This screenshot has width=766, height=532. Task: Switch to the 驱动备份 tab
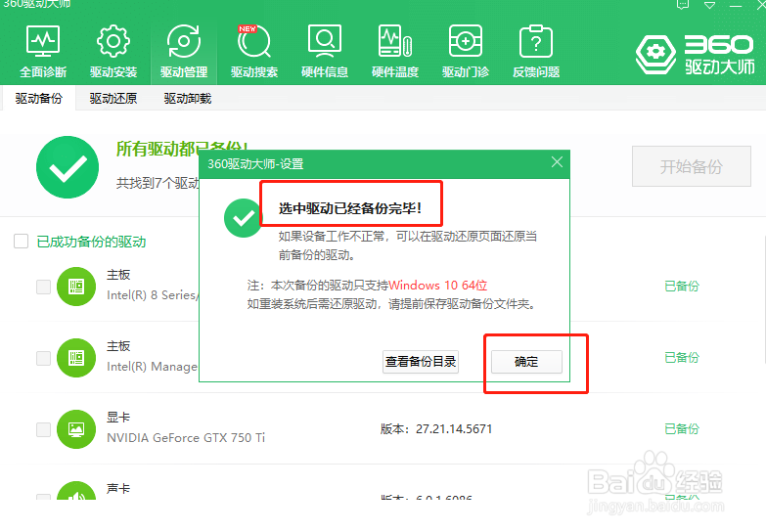pos(38,98)
